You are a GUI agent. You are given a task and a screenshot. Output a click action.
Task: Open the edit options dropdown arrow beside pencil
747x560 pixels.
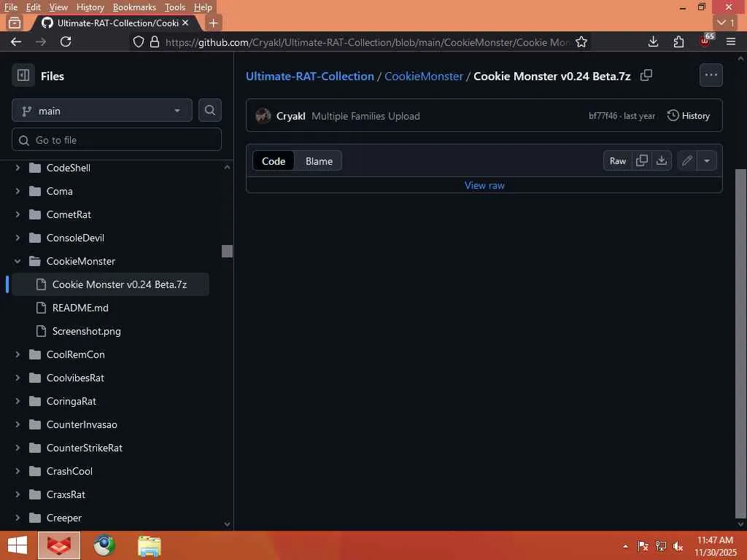(707, 160)
